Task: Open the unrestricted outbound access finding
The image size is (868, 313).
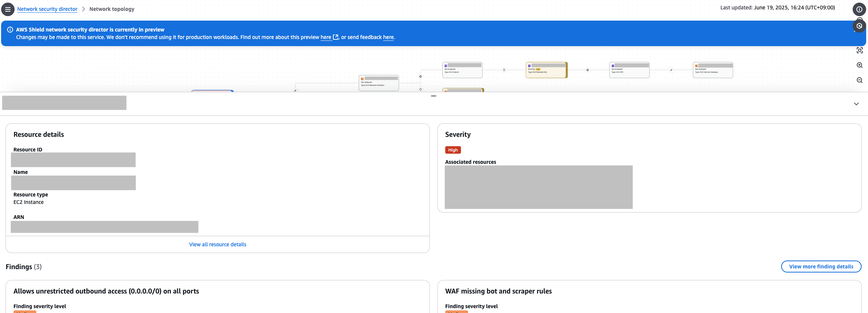Action: pyautogui.click(x=106, y=291)
